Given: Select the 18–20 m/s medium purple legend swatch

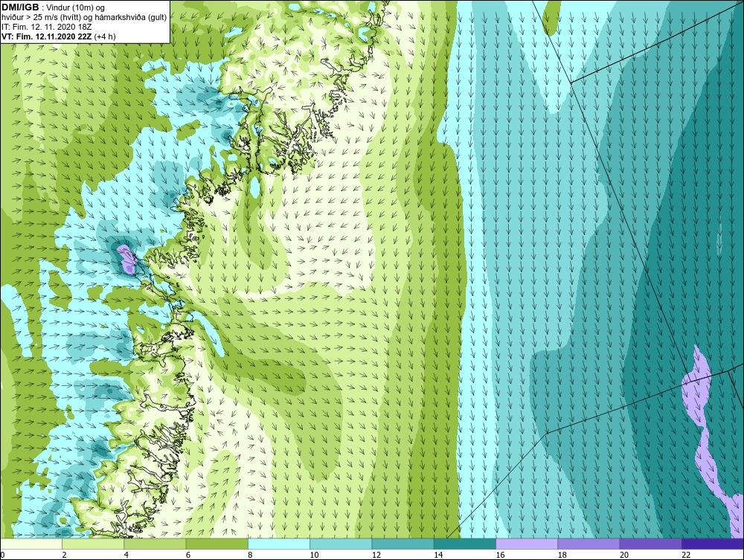Looking at the screenshot, I should (x=589, y=544).
